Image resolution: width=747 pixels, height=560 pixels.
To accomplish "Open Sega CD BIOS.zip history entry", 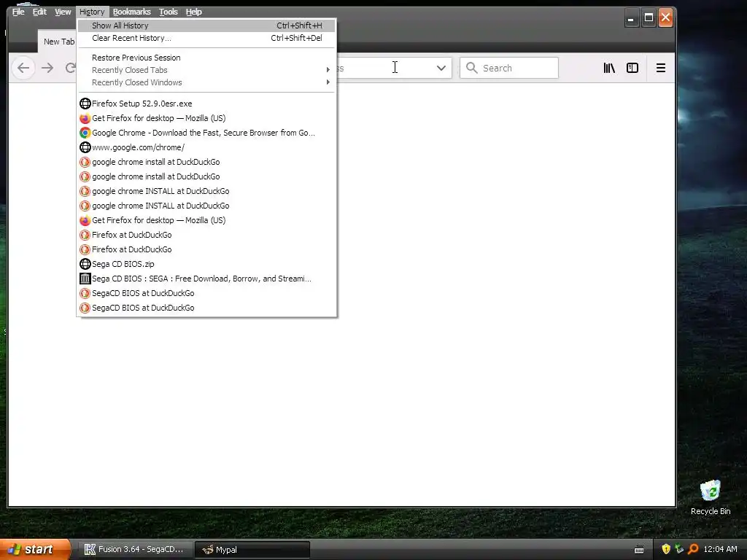I will point(206,264).
